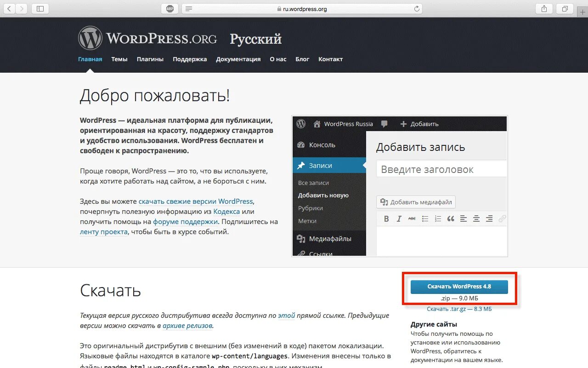Screen dimensions: 588x368
Task: Select Добавить новую in preview sidebar
Action: pos(323,195)
